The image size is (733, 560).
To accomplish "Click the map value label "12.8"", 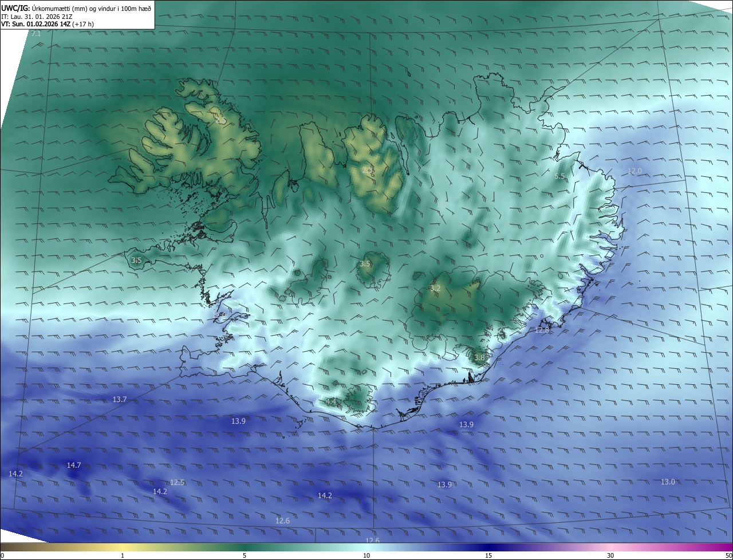I will tap(542, 330).
